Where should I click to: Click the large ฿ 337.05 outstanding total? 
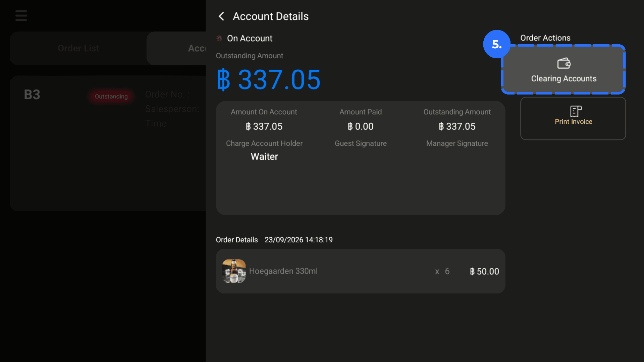tap(268, 80)
